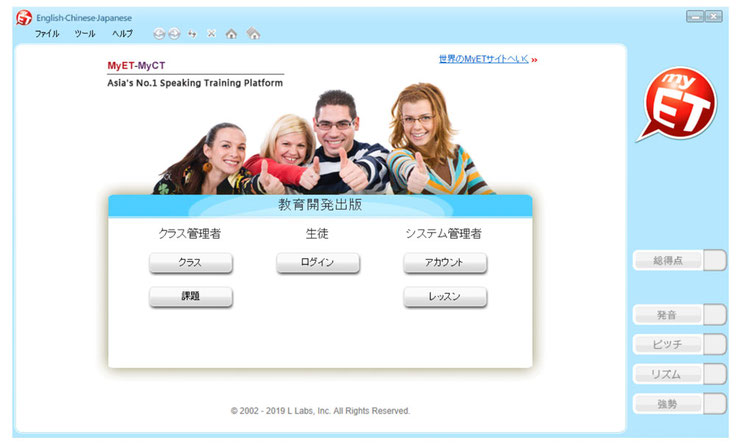
Task: Click the クラス管理者 heading text
Action: pos(190,233)
